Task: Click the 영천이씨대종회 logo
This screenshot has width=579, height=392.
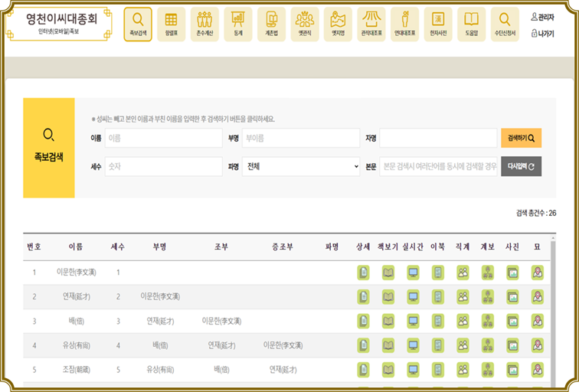Action: (59, 24)
